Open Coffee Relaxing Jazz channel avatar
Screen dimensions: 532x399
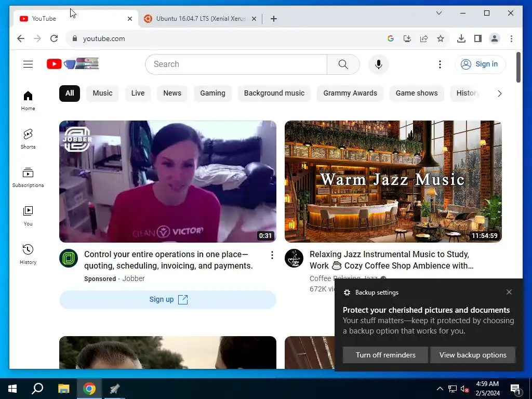pyautogui.click(x=294, y=258)
